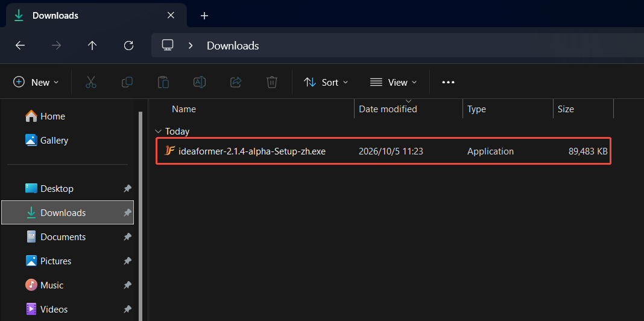
Task: Sort by the Size column header
Action: coord(566,109)
